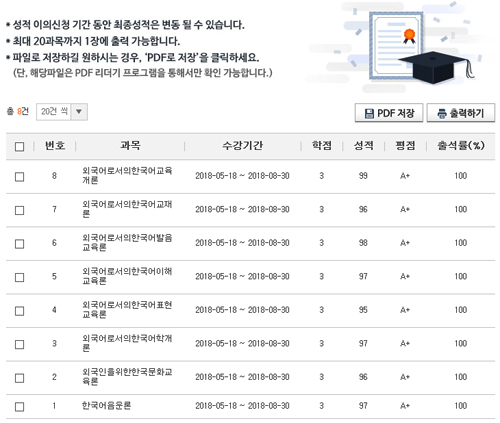This screenshot has width=500, height=423.
Task: Check the box for row 6 발음교육론
Action: tap(20, 244)
